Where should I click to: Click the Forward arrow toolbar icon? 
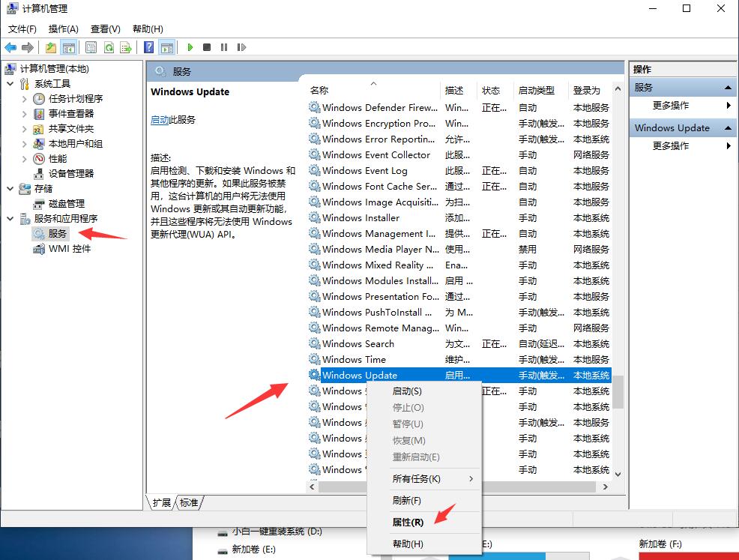coord(28,47)
